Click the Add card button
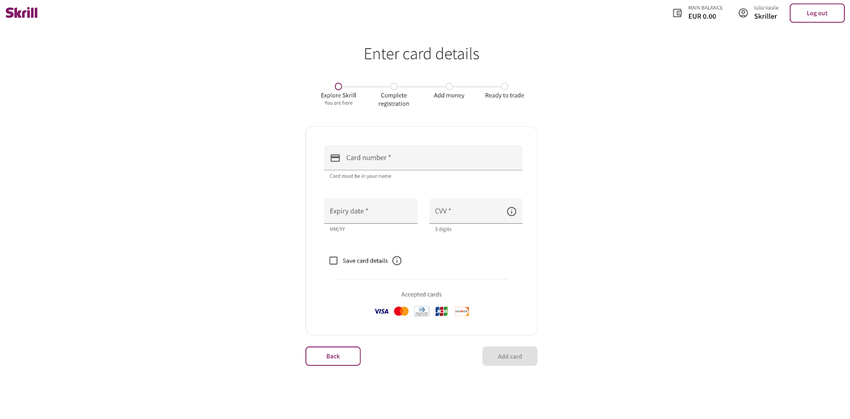The image size is (850, 419). click(x=510, y=356)
